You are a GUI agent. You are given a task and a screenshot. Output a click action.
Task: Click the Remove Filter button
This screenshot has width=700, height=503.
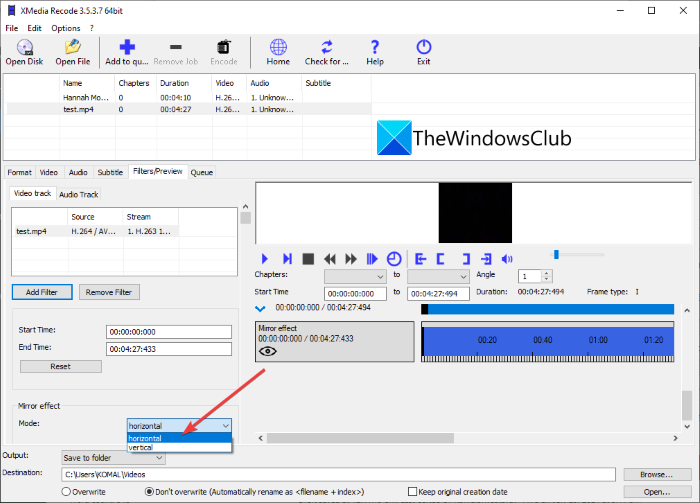[109, 292]
